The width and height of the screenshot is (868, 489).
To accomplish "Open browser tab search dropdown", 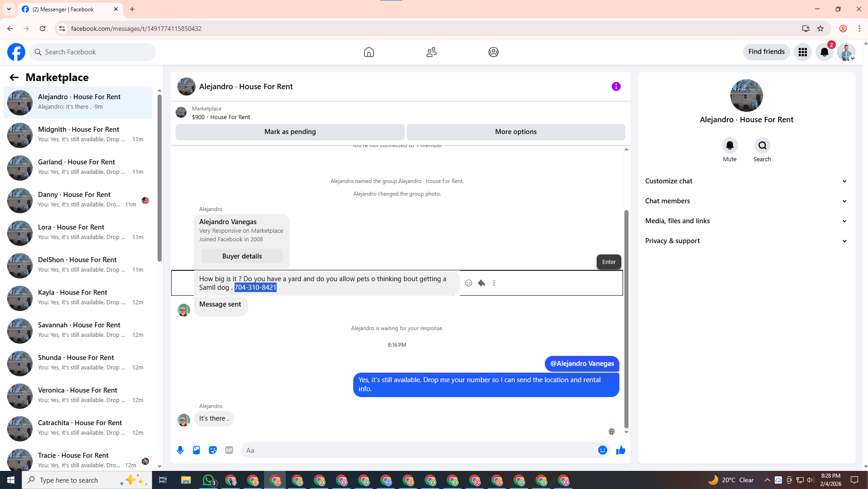I will [x=9, y=9].
